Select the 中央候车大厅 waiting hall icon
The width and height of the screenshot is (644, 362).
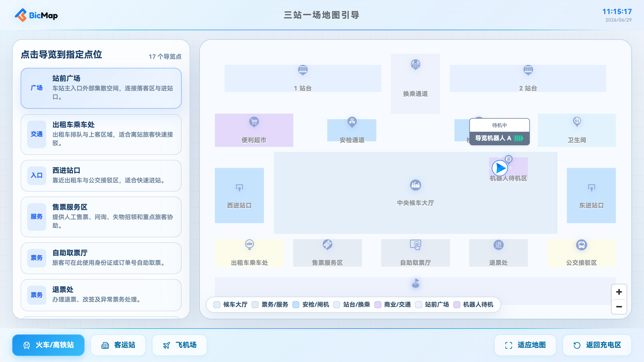[415, 185]
